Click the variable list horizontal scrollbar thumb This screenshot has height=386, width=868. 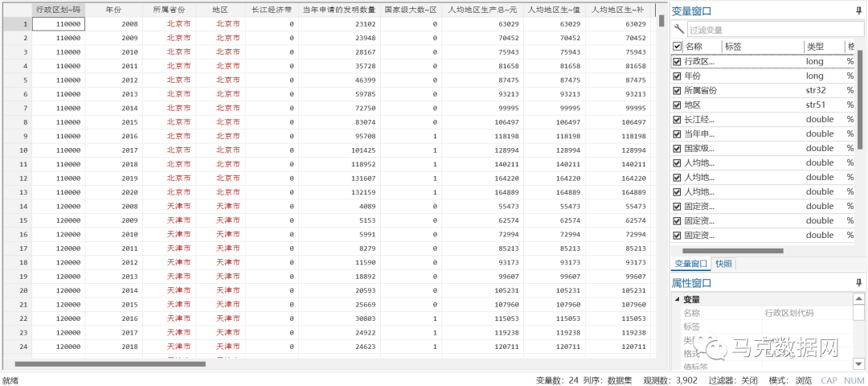point(734,251)
